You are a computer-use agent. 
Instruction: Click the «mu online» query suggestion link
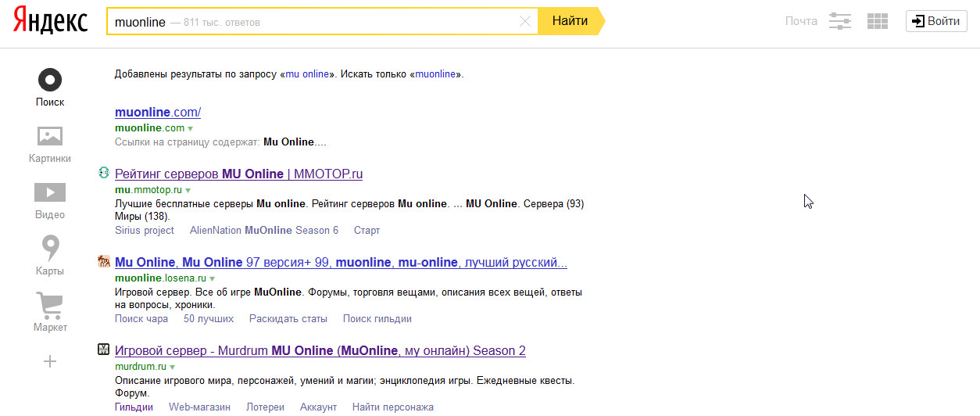tap(307, 74)
